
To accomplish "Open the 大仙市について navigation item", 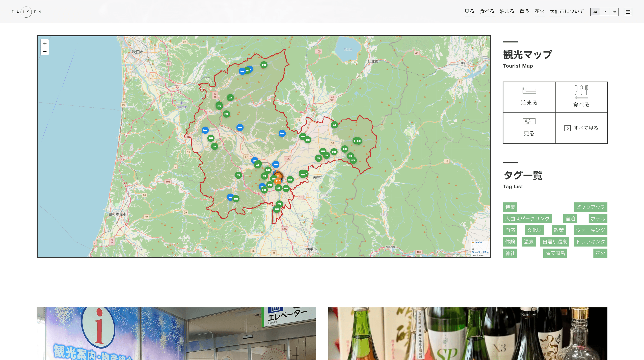I will [x=567, y=12].
